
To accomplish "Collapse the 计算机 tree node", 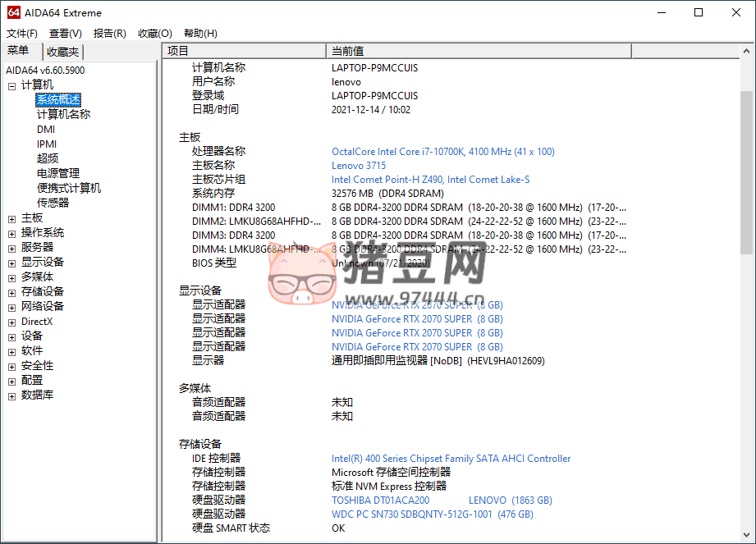I will coord(11,85).
